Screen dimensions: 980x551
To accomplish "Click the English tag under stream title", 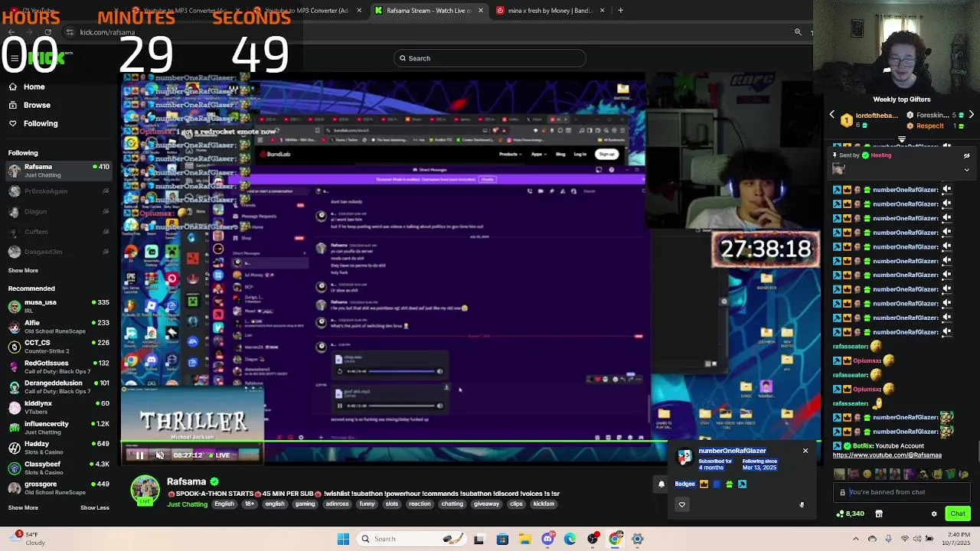I will pyautogui.click(x=224, y=504).
